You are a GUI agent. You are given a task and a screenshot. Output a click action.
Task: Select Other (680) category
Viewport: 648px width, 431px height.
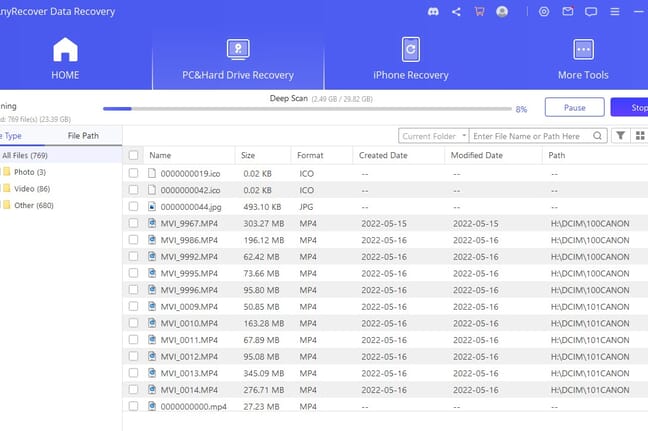(x=33, y=205)
